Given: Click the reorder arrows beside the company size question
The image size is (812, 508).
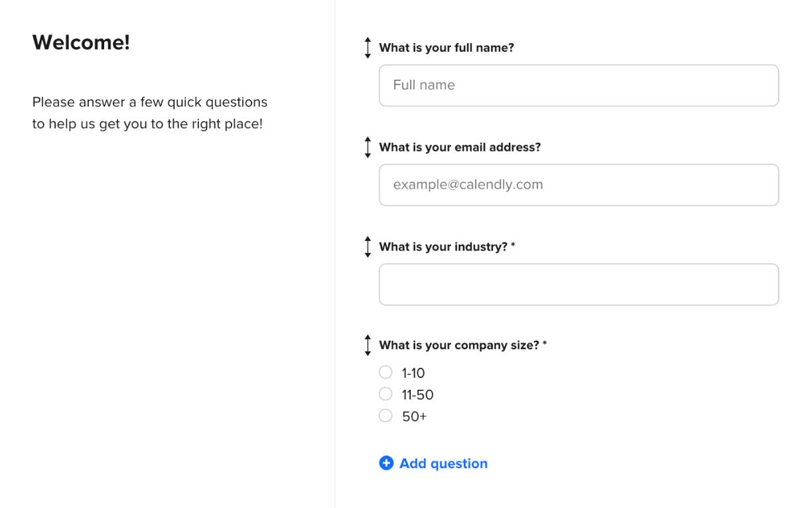Looking at the screenshot, I should coord(368,345).
